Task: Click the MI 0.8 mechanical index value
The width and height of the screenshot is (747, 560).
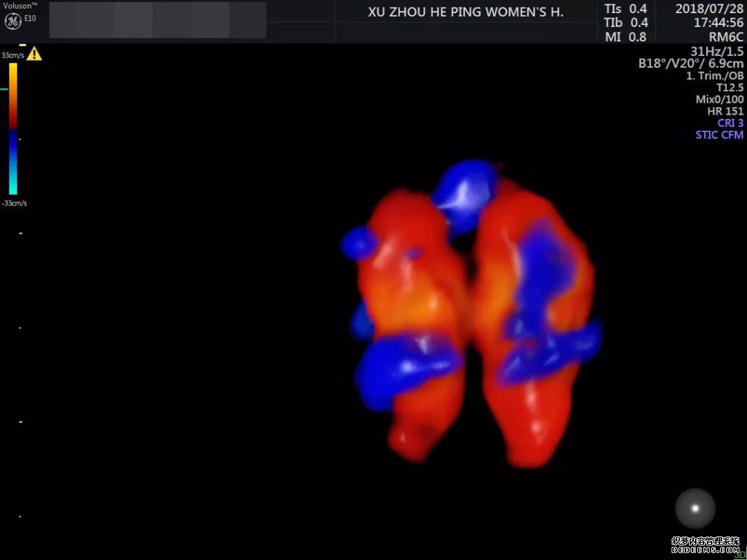Action: [x=625, y=37]
